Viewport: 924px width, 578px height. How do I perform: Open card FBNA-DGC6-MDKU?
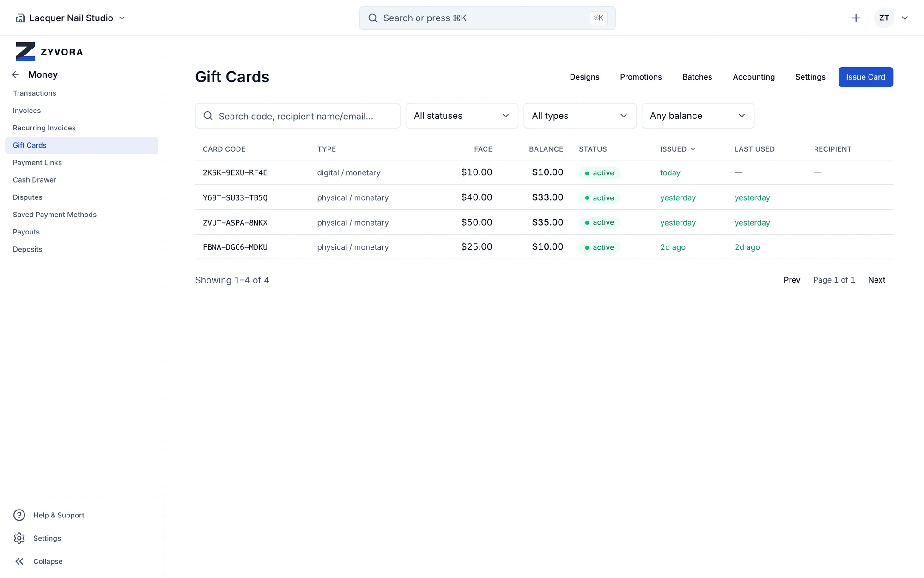235,247
